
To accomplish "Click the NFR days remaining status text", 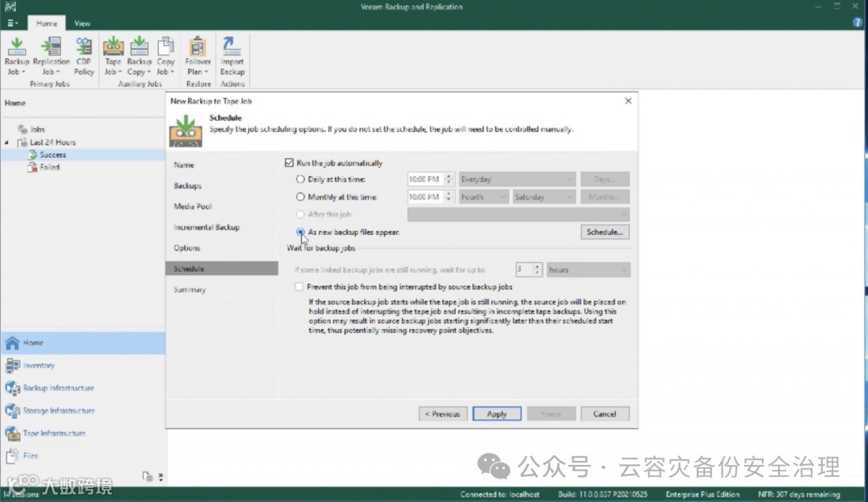I will [799, 494].
